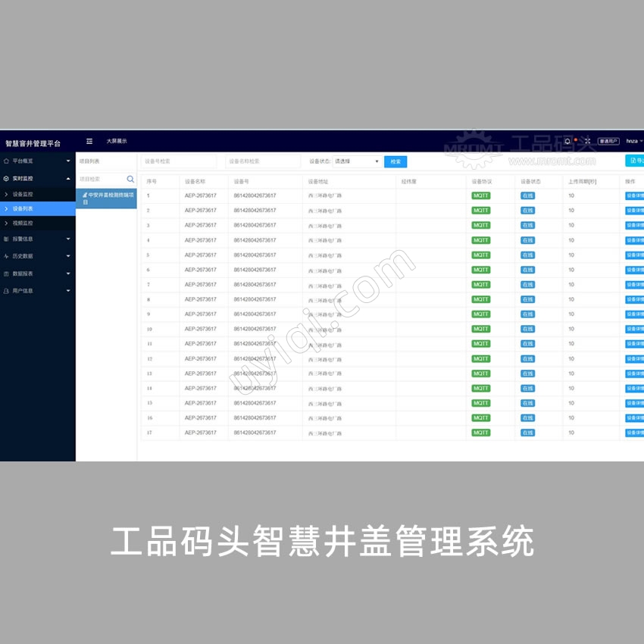Click the magnifier icon in 项目检索

(130, 179)
